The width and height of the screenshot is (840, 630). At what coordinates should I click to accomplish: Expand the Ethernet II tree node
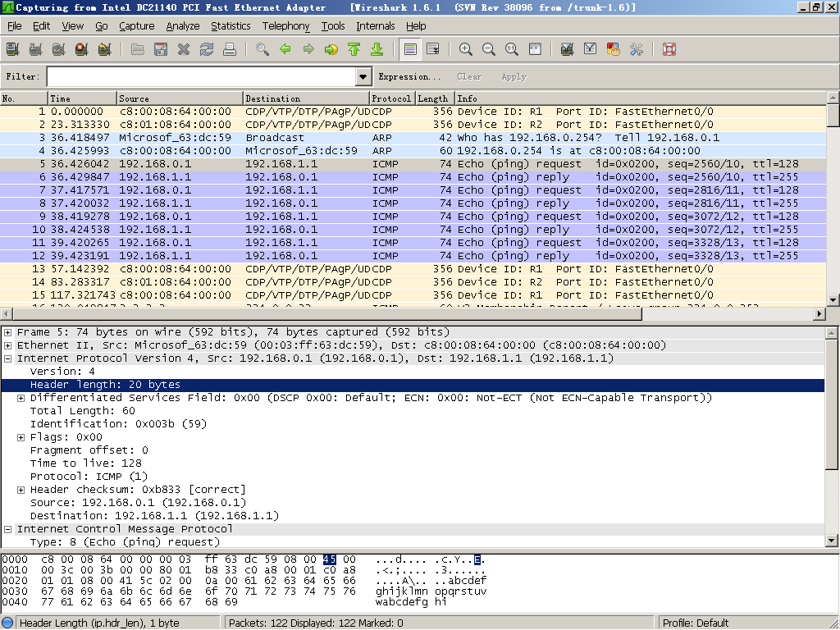pyautogui.click(x=8, y=345)
